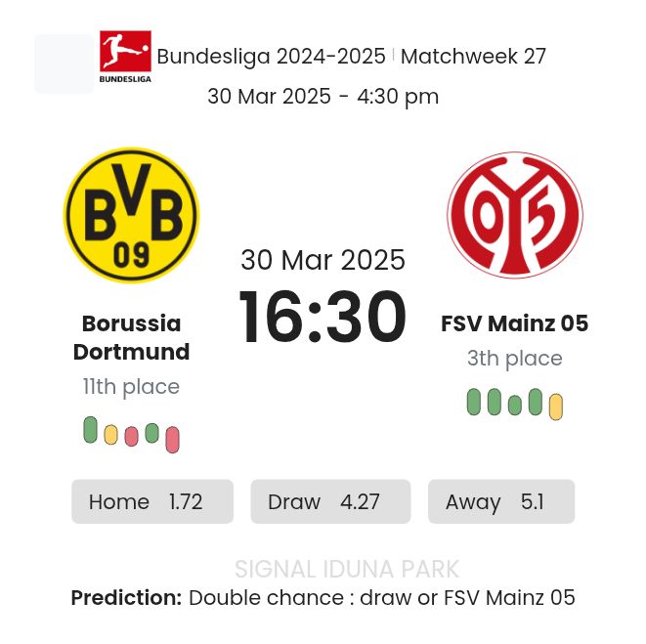The image size is (646, 644).
Task: Click the FSV Mainz 05 crest
Action: tap(514, 215)
